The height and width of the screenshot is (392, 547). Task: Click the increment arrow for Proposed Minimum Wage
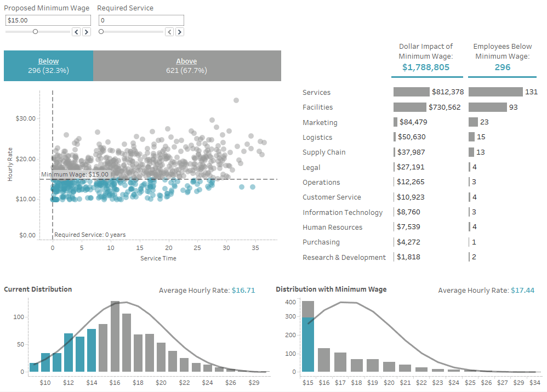pyautogui.click(x=86, y=32)
